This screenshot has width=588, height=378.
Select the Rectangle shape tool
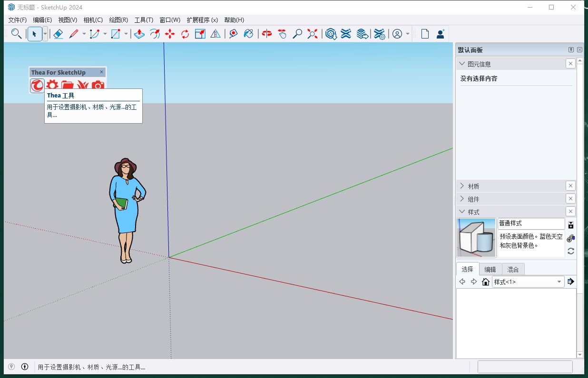(x=116, y=34)
